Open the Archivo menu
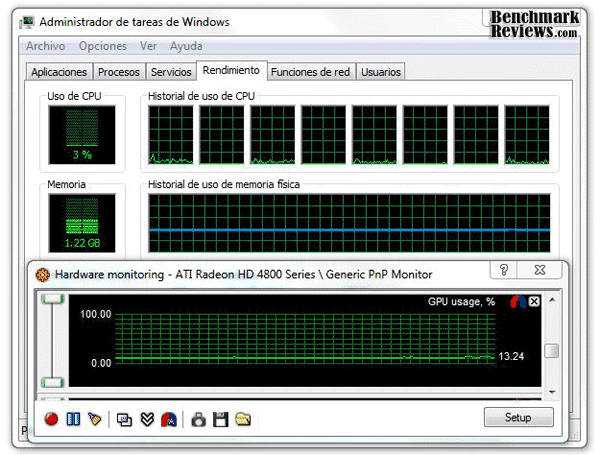 pyautogui.click(x=46, y=46)
